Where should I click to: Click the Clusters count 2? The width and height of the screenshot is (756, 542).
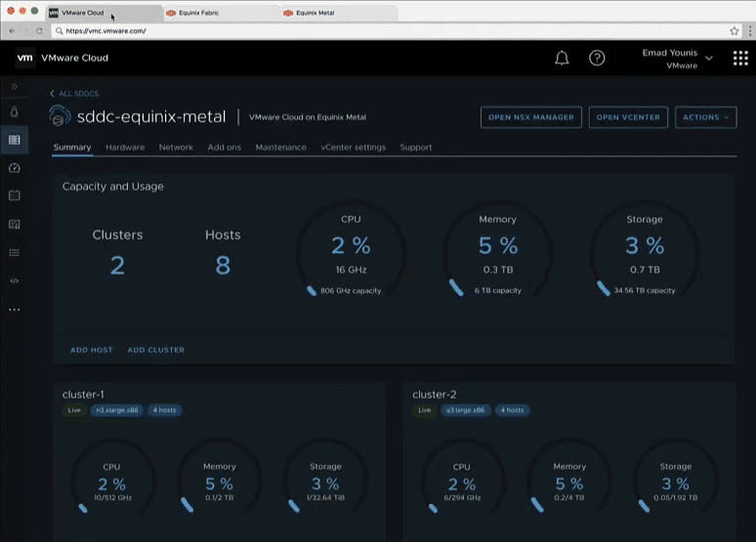[117, 266]
